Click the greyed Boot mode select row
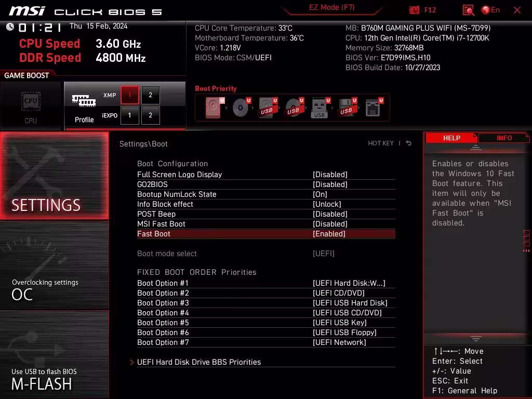Screen dimensions: 532x399 coord(266,254)
